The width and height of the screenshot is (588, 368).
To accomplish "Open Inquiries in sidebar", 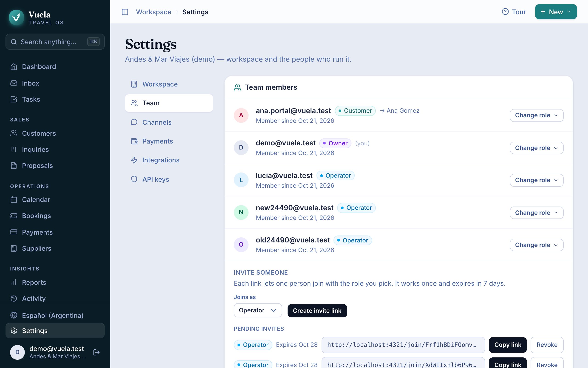I will [x=55, y=149].
